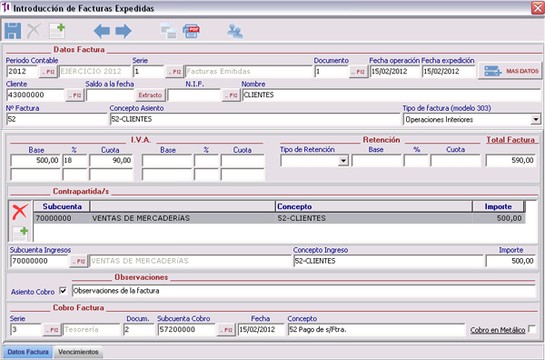The height and width of the screenshot is (360, 545).
Task: Click grid cell '70000000' in Subcuenta column
Action: (62, 218)
